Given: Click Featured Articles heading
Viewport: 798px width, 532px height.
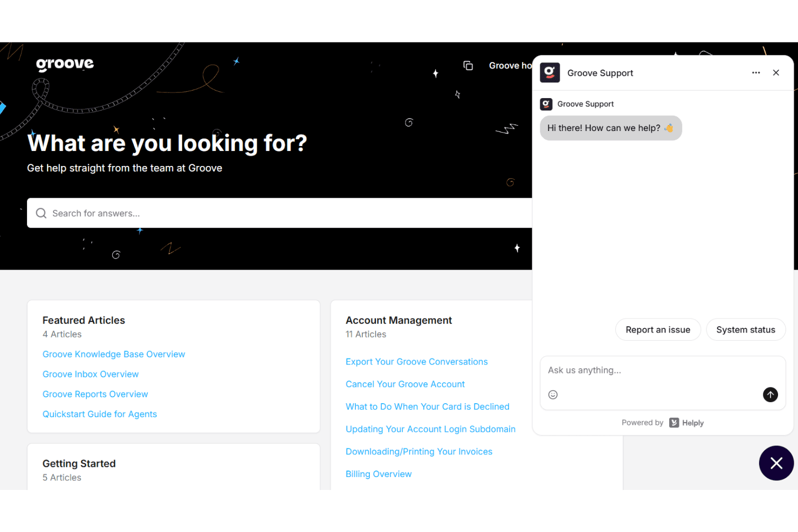Looking at the screenshot, I should (x=84, y=320).
